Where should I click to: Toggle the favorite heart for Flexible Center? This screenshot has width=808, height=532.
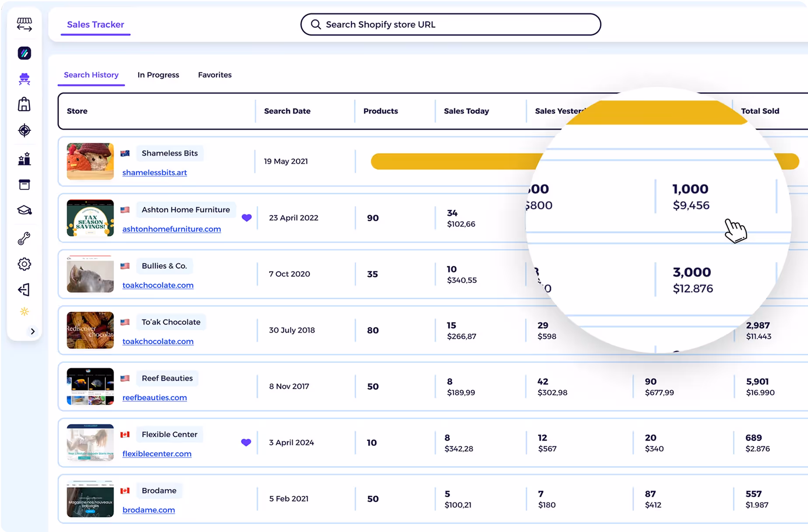[x=246, y=442]
